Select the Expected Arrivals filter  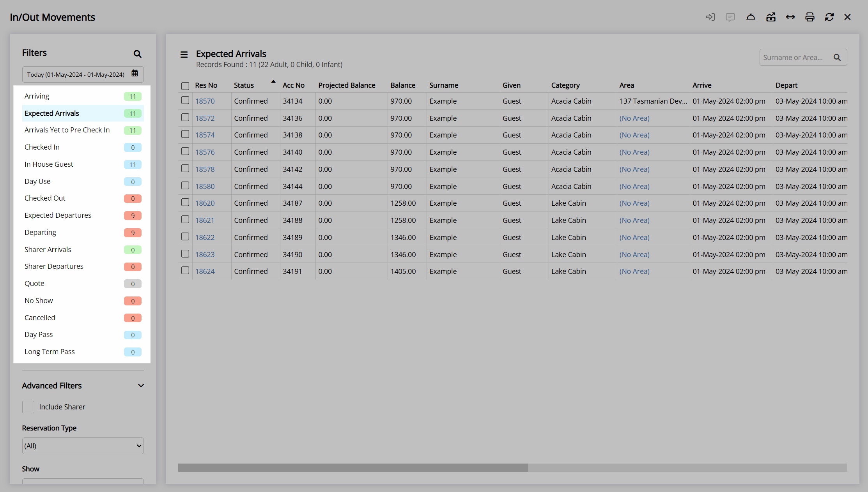tap(83, 113)
